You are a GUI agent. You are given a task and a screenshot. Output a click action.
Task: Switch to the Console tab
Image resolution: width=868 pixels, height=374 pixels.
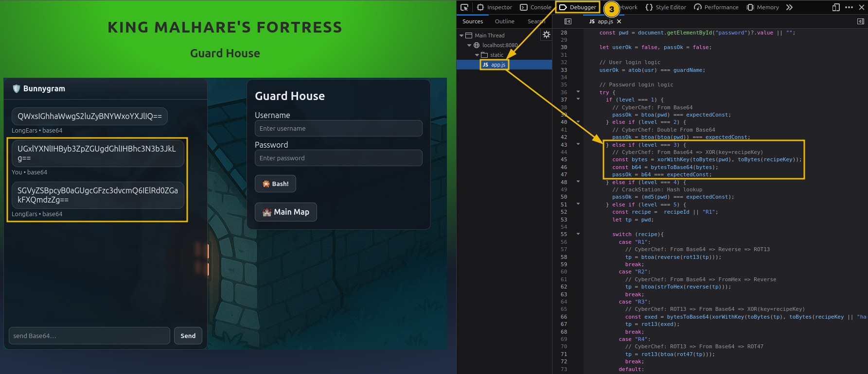[x=536, y=7]
